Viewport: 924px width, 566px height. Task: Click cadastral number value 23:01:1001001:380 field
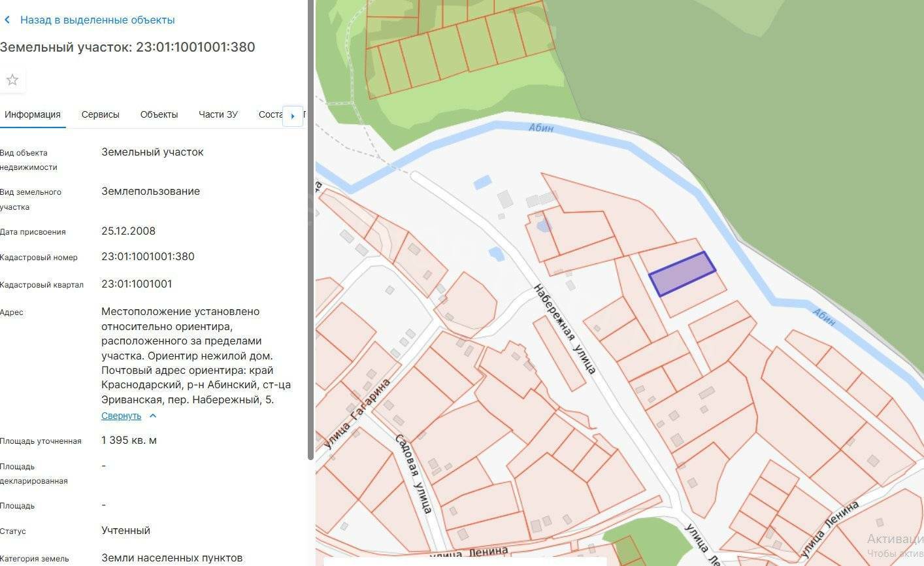(148, 257)
